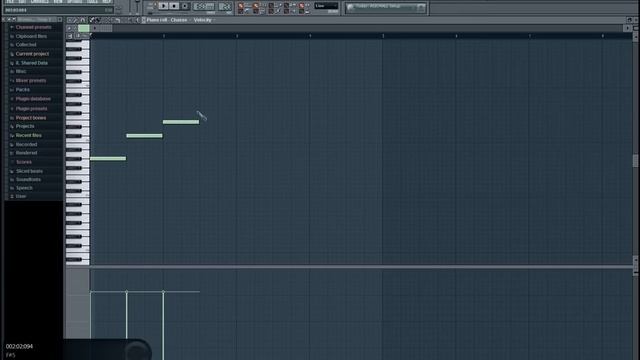
Task: Expand the Projects folder
Action: tap(25, 127)
